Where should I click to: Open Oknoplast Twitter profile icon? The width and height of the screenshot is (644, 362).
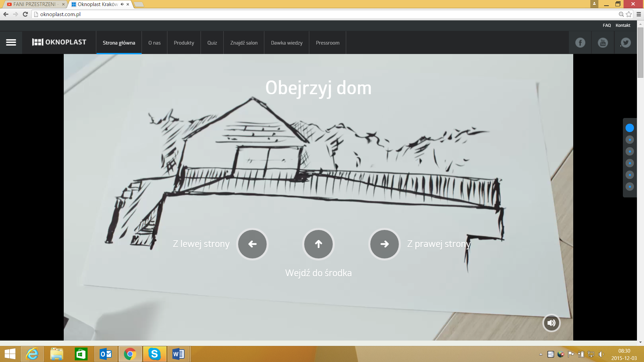[x=626, y=43]
